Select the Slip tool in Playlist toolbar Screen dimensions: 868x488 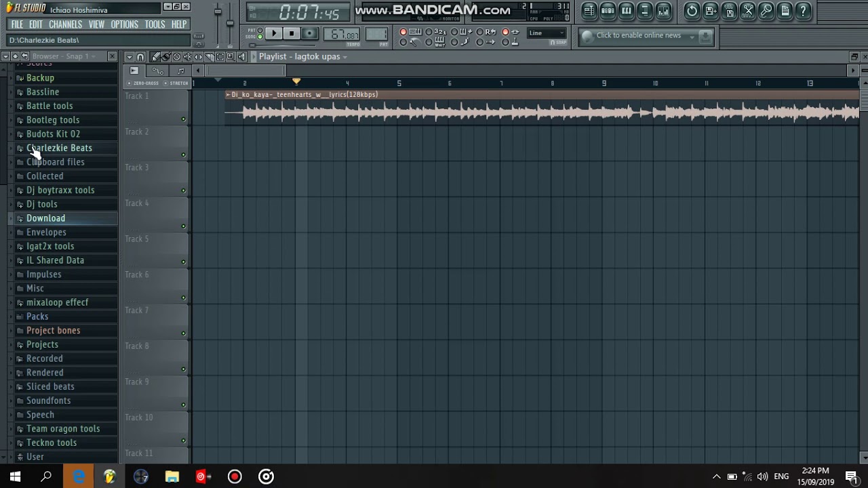(x=198, y=56)
